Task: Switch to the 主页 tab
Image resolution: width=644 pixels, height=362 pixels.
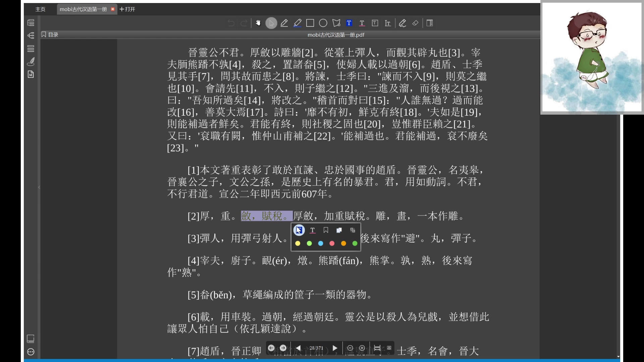Action: pyautogui.click(x=40, y=9)
